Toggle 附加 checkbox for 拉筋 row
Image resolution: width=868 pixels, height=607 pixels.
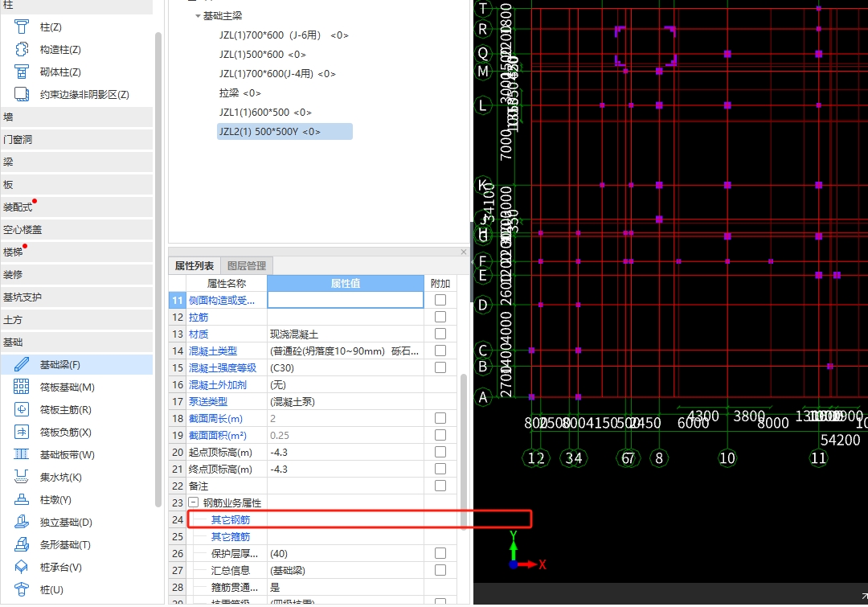pyautogui.click(x=440, y=317)
